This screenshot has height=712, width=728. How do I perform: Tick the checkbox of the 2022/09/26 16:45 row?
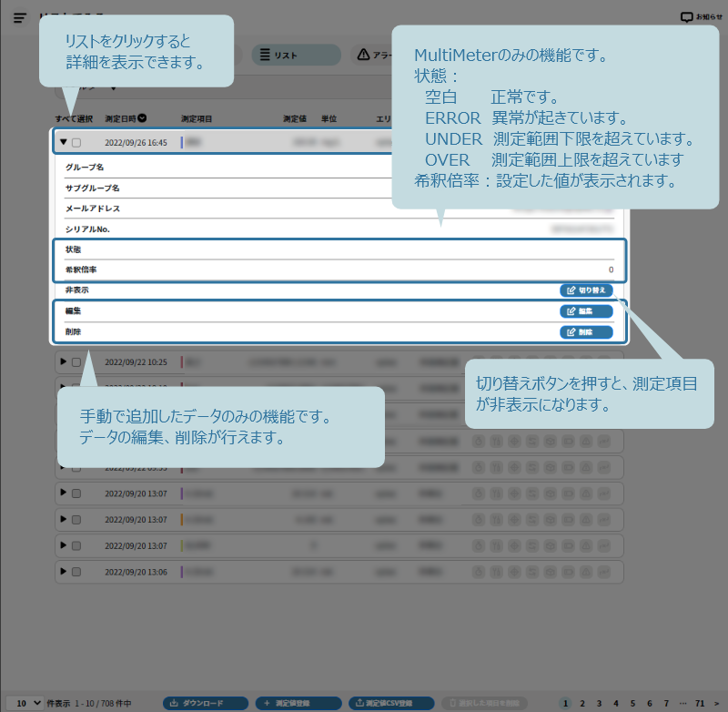76,143
